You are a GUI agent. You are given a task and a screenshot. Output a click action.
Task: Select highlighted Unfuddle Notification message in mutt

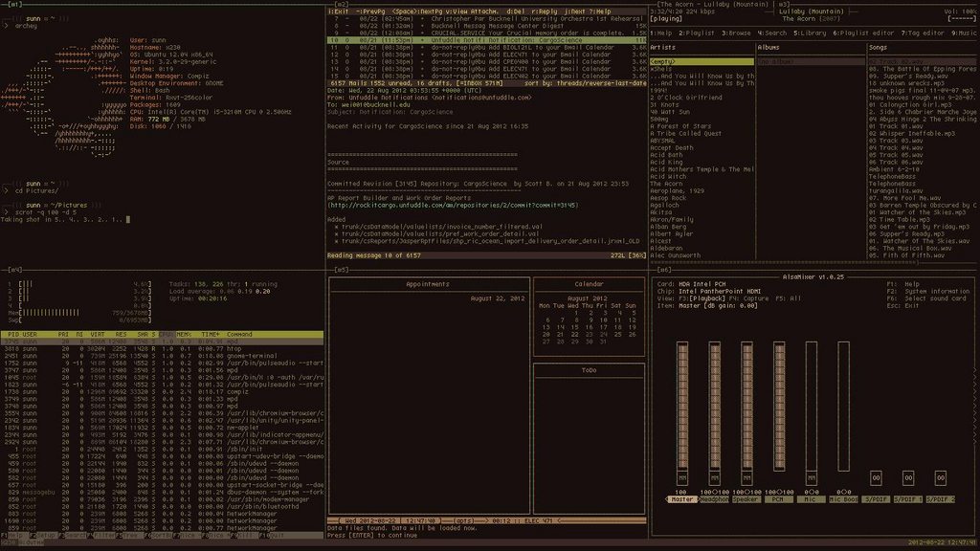(487, 40)
